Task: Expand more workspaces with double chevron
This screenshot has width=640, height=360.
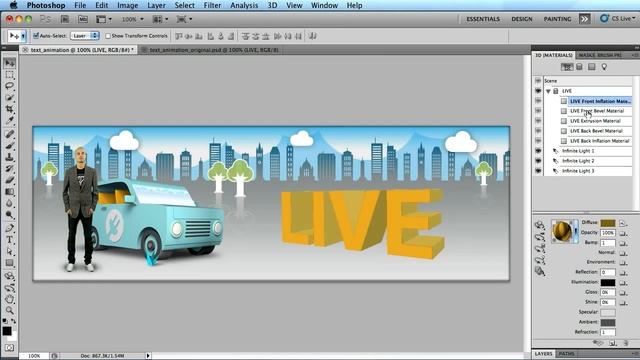Action: 584,19
